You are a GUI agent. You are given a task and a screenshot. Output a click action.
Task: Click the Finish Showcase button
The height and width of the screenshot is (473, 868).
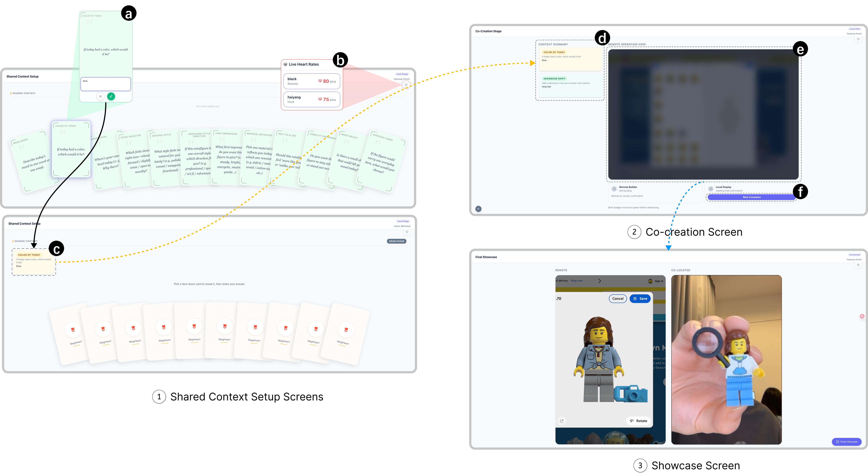846,442
